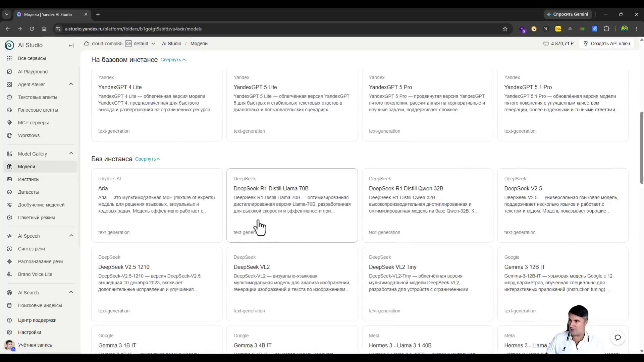The height and width of the screenshot is (362, 644).
Task: Go to browser home page
Action: click(44, 29)
